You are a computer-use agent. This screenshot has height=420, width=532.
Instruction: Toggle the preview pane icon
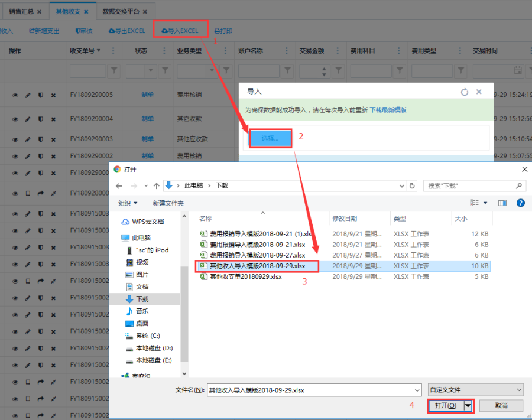tap(502, 203)
